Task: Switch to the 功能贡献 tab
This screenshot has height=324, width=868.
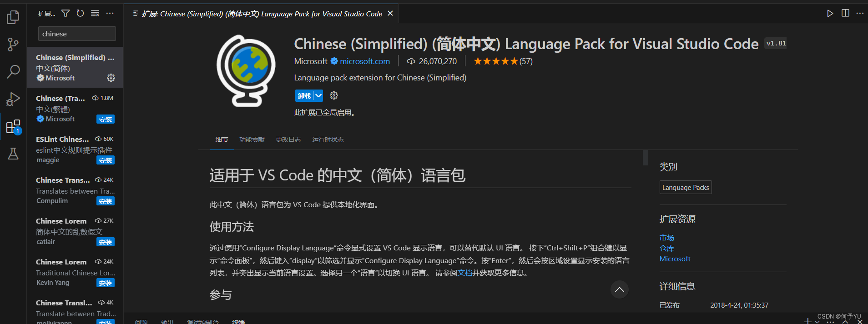Action: pyautogui.click(x=252, y=140)
